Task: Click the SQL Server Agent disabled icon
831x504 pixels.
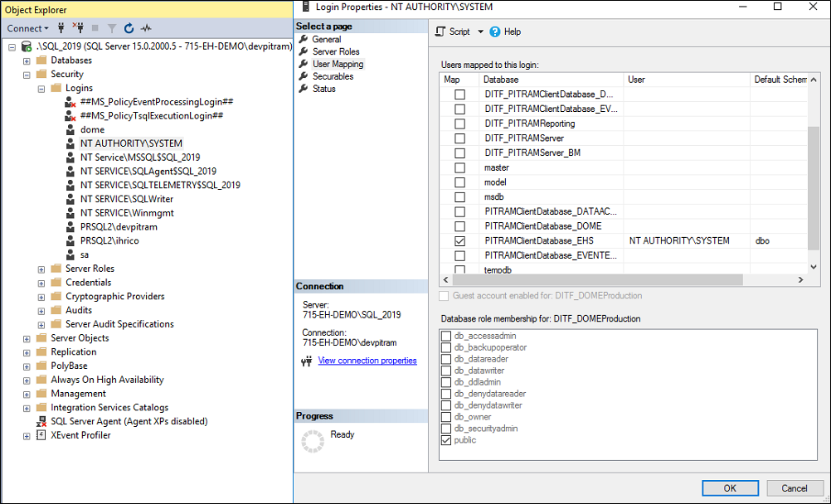Action: pos(41,422)
